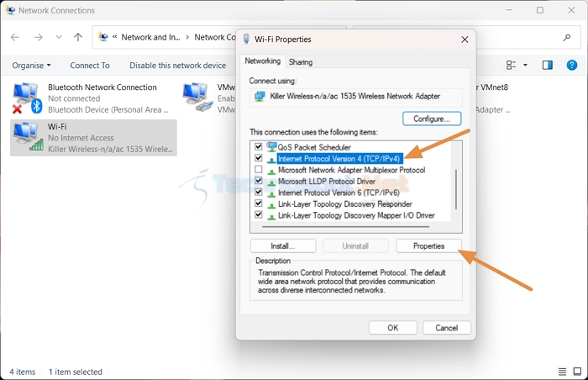Click the Network and In... breadcrumb
This screenshot has width=588, height=380.
coord(150,37)
